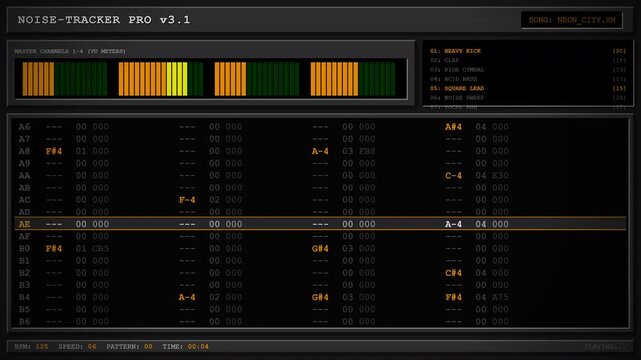Select instrument 06: NOISE SWEEP
Screen dimensions: 641x360
click(x=527, y=98)
